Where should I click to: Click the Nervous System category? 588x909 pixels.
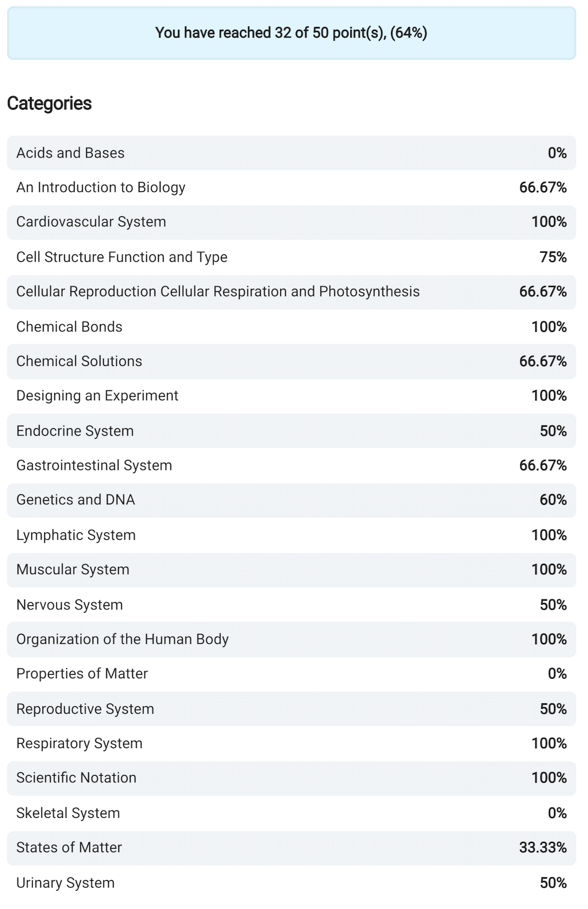(x=69, y=605)
